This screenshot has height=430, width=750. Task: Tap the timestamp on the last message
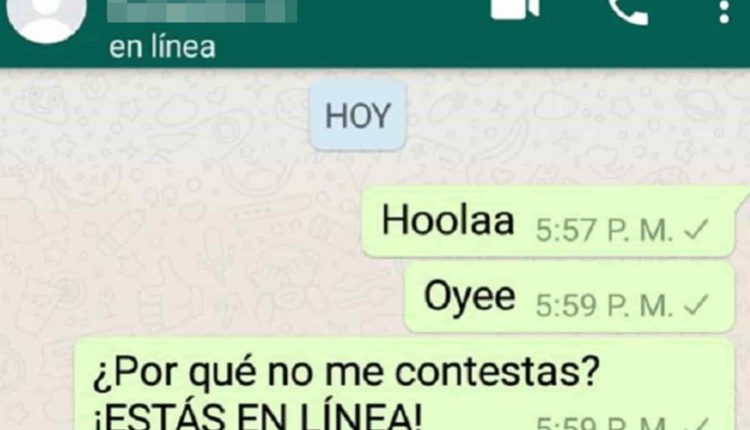[602, 423]
